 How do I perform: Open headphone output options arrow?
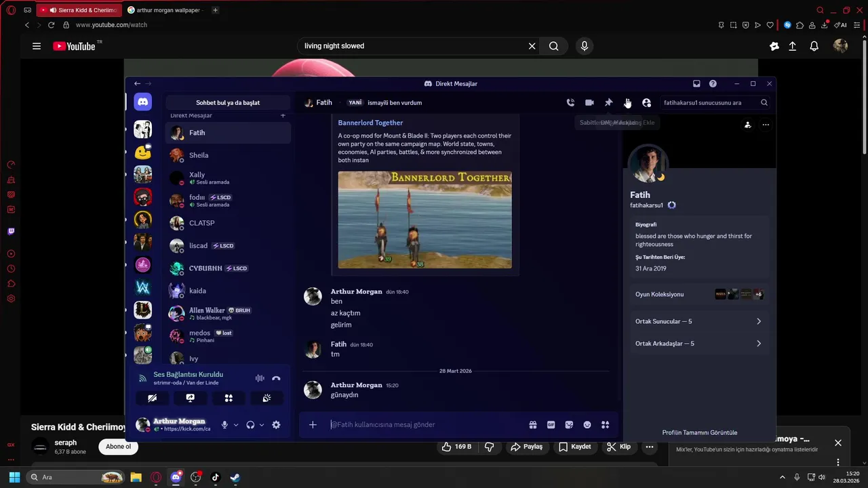point(262,425)
